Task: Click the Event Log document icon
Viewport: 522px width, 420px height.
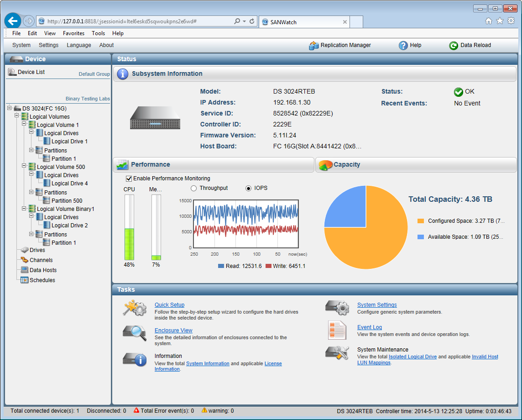Action: pyautogui.click(x=337, y=330)
